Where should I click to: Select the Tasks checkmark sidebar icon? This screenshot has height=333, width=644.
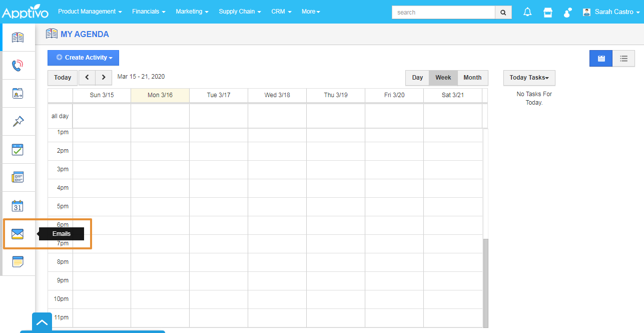pos(18,150)
